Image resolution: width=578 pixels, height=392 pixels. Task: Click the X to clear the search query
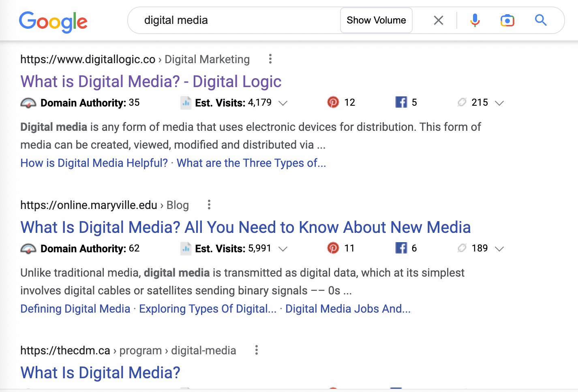pyautogui.click(x=438, y=20)
